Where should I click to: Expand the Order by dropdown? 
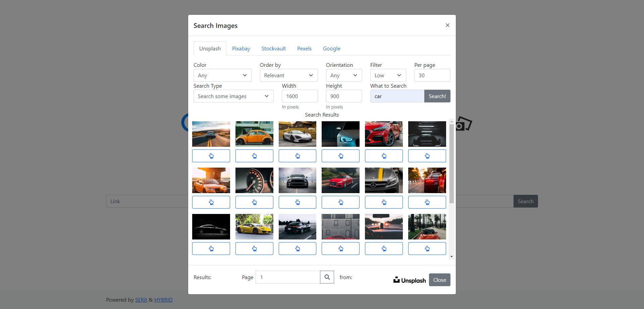288,75
